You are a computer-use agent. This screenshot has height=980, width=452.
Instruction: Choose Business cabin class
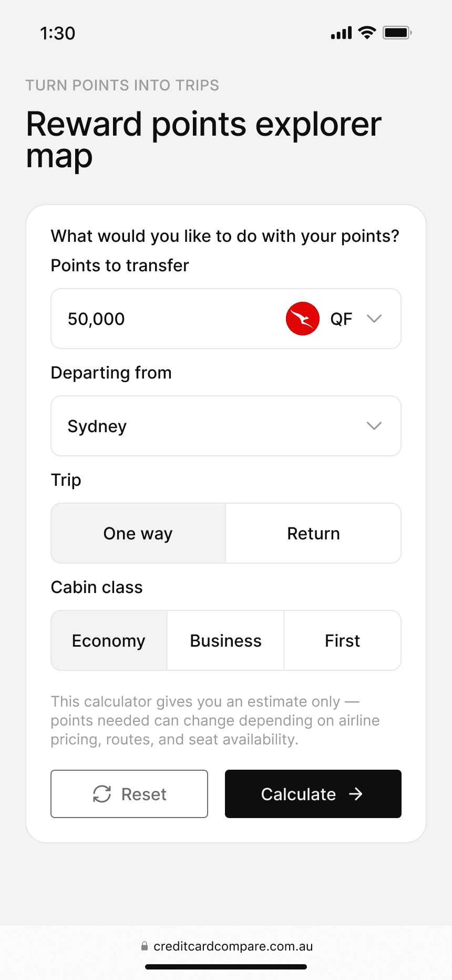click(225, 640)
